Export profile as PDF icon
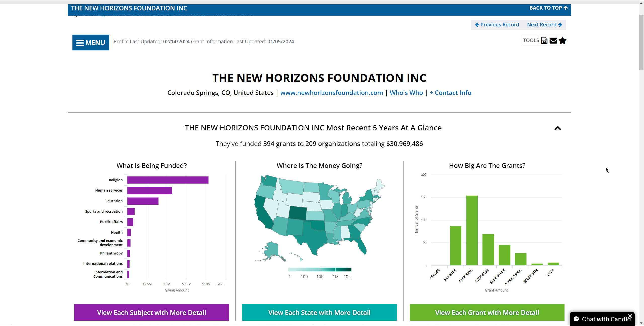The image size is (644, 326). [x=544, y=41]
